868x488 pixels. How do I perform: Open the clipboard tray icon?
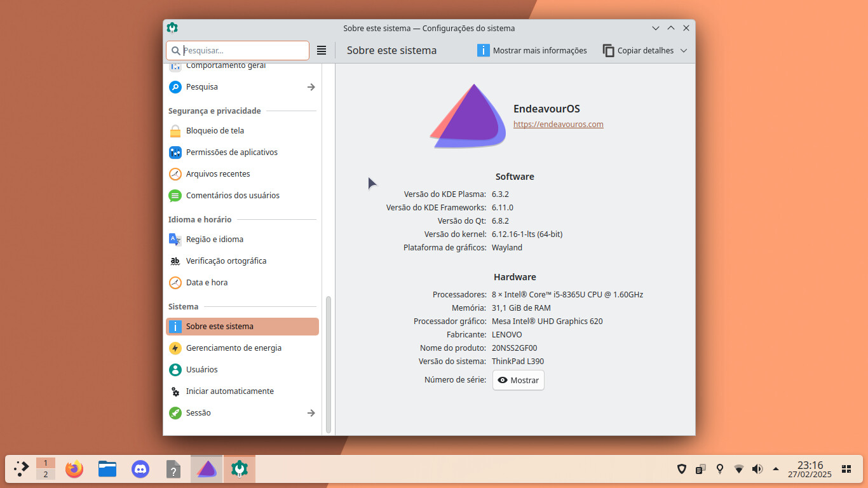pyautogui.click(x=701, y=469)
